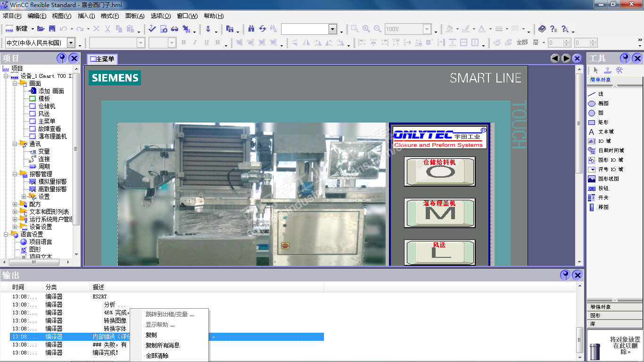The width and height of the screenshot is (644, 362).
Task: Click the Open project folder icon
Action: [41, 29]
